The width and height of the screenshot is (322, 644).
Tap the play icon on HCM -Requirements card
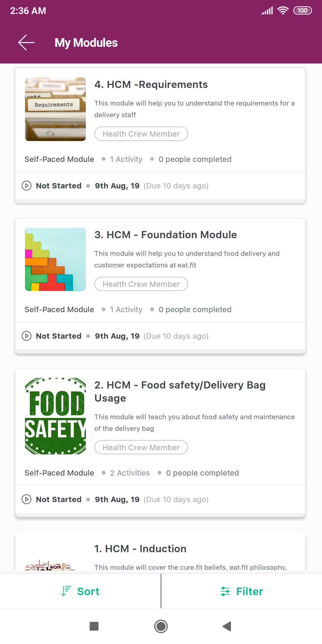[x=27, y=186]
